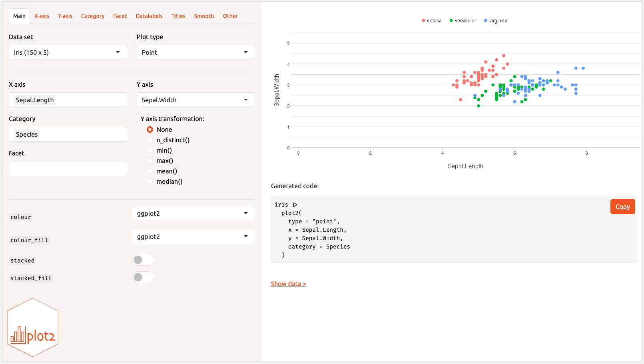Click the plot2 hexagon logo
Viewport: 644px width, 364px height.
[x=33, y=327]
